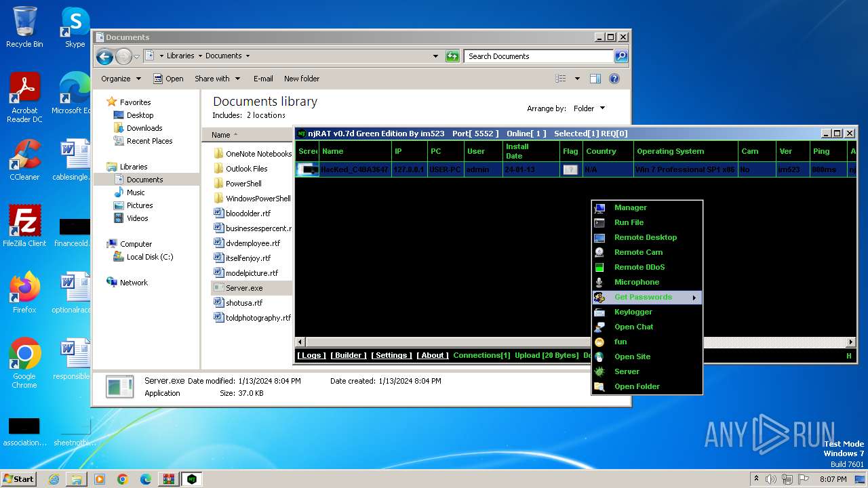Click the Explorer Back navigation button
868x488 pixels.
coord(104,56)
